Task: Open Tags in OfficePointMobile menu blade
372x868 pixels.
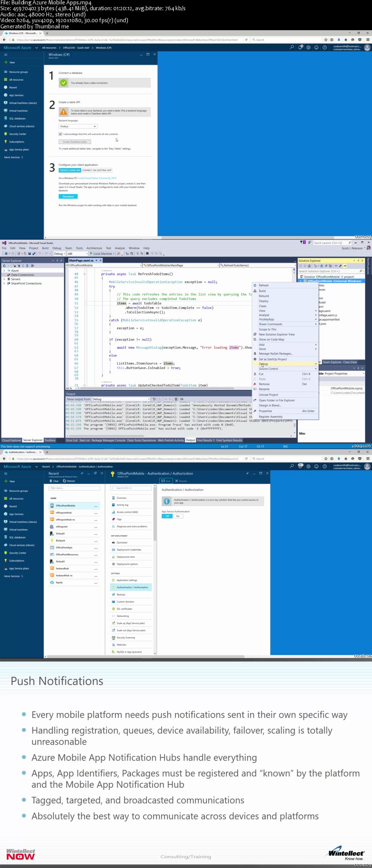Action: (x=131, y=519)
